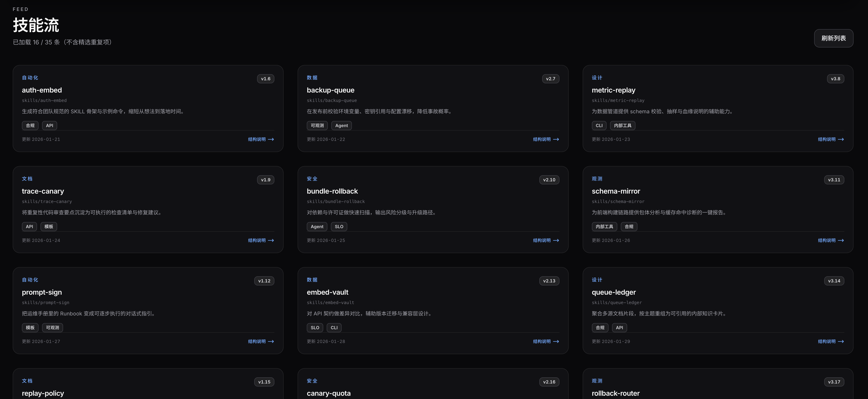868x399 pixels.
Task: Click 合规 tag on auth-embed card
Action: click(x=30, y=126)
